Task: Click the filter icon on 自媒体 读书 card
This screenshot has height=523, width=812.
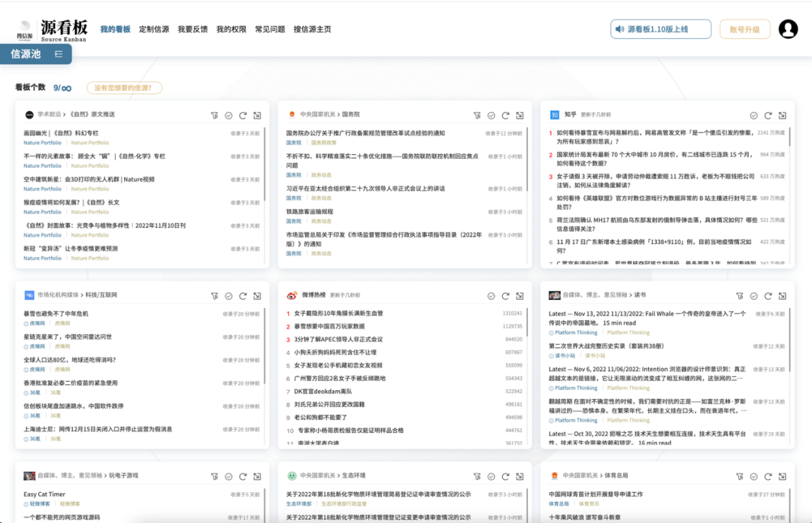Action: (739, 296)
